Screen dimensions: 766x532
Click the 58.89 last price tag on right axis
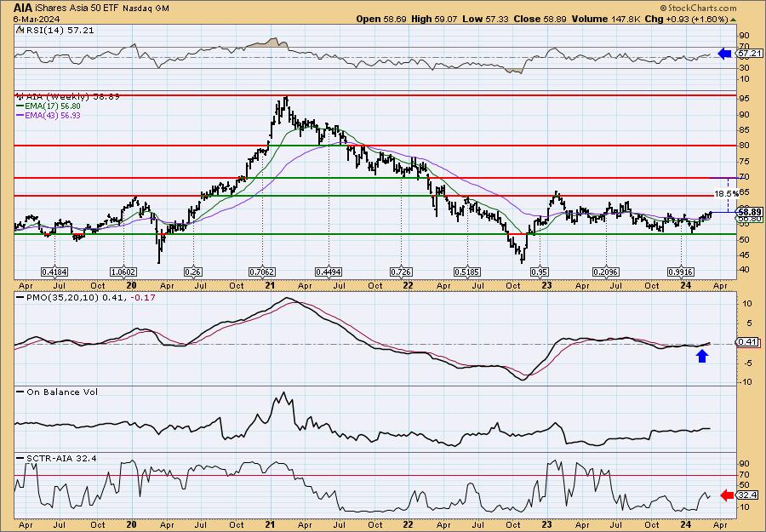pos(748,212)
